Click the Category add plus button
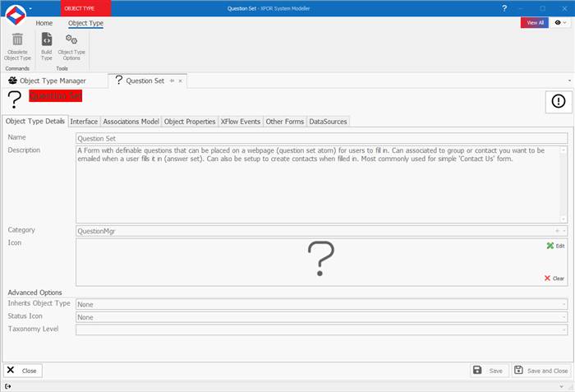 [557, 231]
